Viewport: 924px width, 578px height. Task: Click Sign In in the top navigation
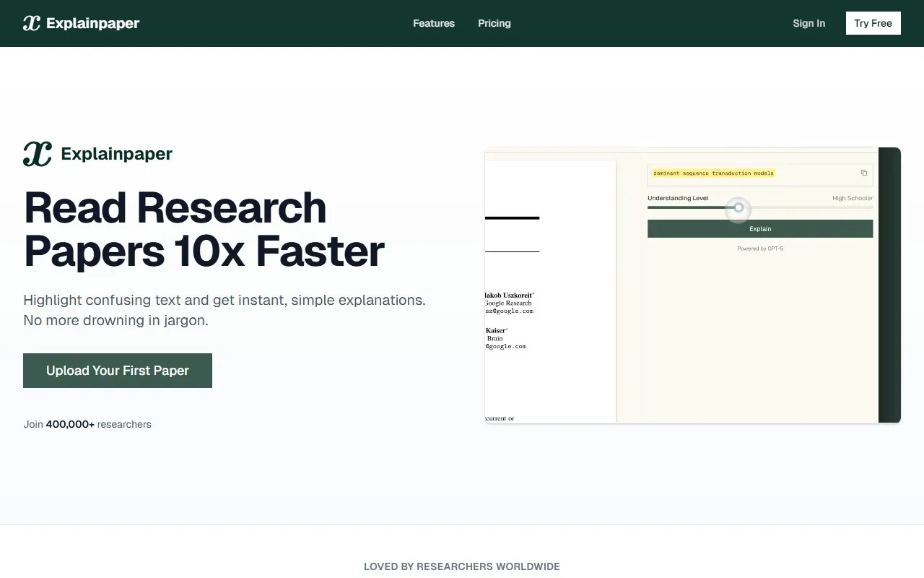coord(808,23)
